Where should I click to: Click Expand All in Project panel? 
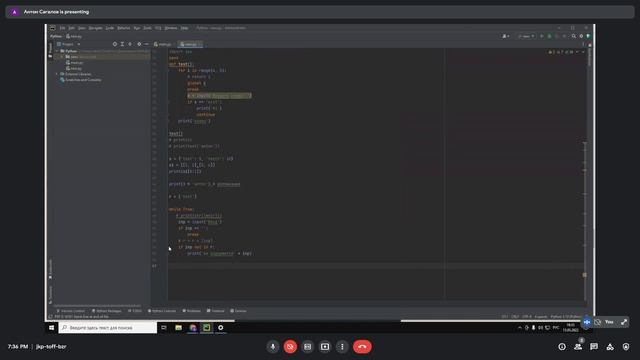[122, 44]
